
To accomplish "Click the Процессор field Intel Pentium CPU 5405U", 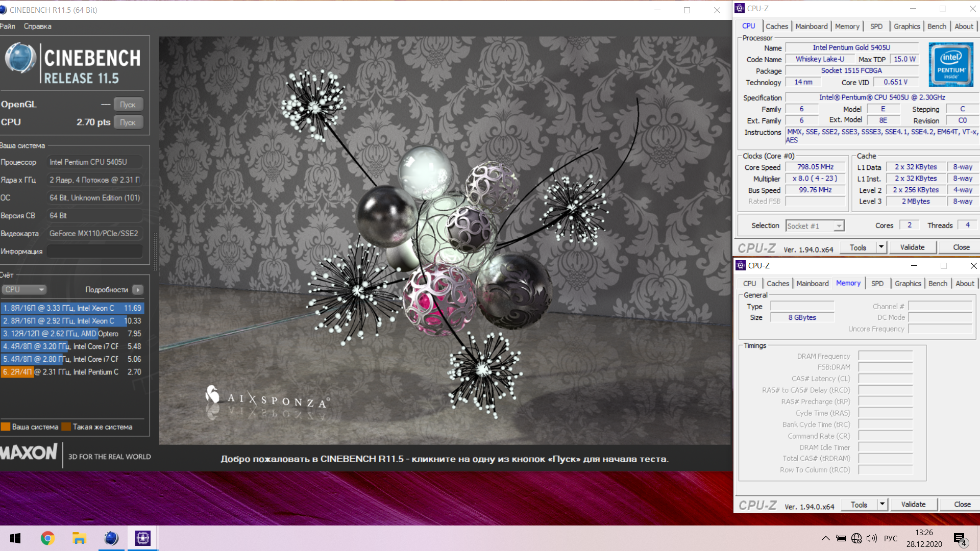I will pos(95,162).
